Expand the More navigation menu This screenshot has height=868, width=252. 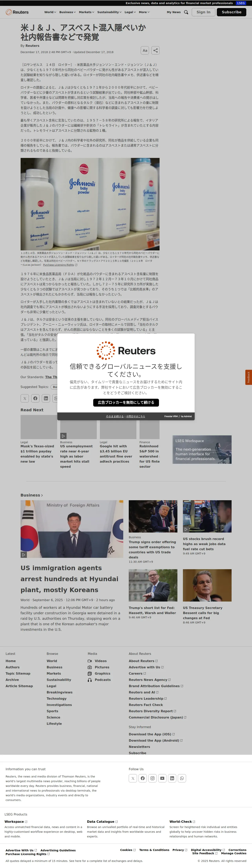click(x=144, y=12)
